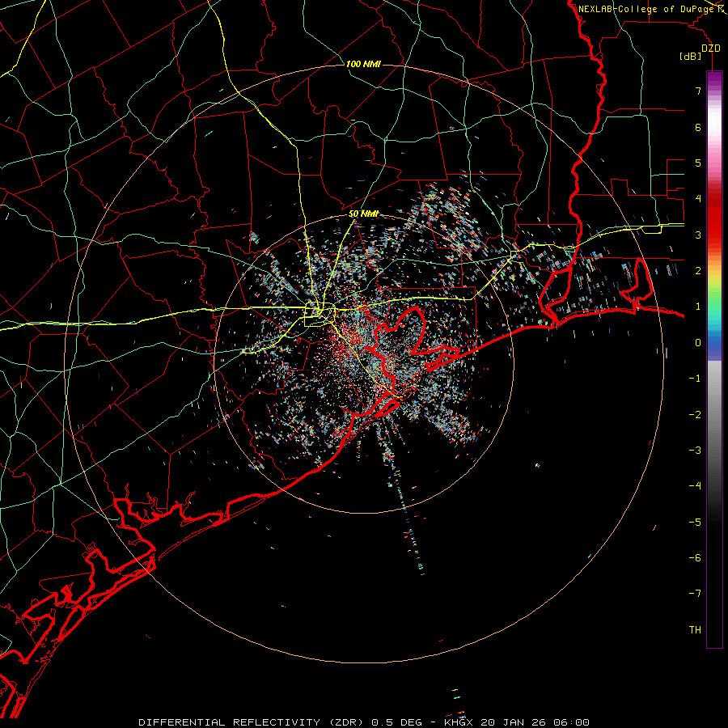Screen dimensions: 728x728
Task: Click the -5 dB scale tick label
Action: pyautogui.click(x=695, y=523)
